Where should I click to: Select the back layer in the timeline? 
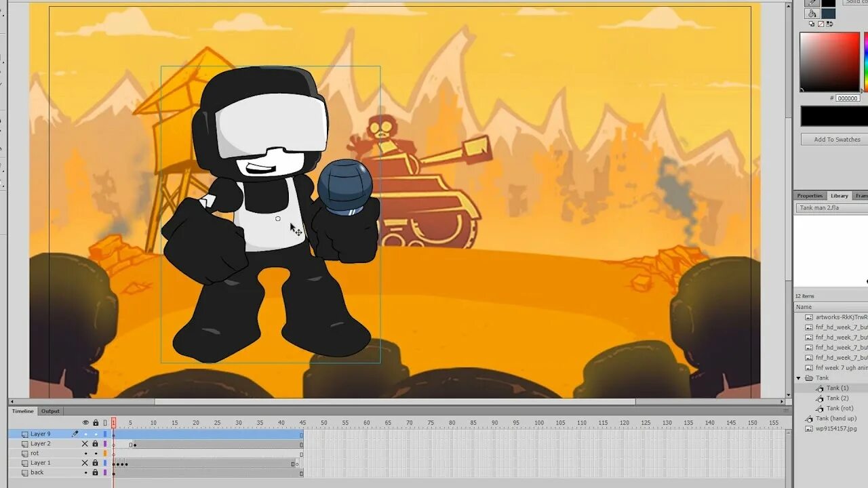(37, 472)
